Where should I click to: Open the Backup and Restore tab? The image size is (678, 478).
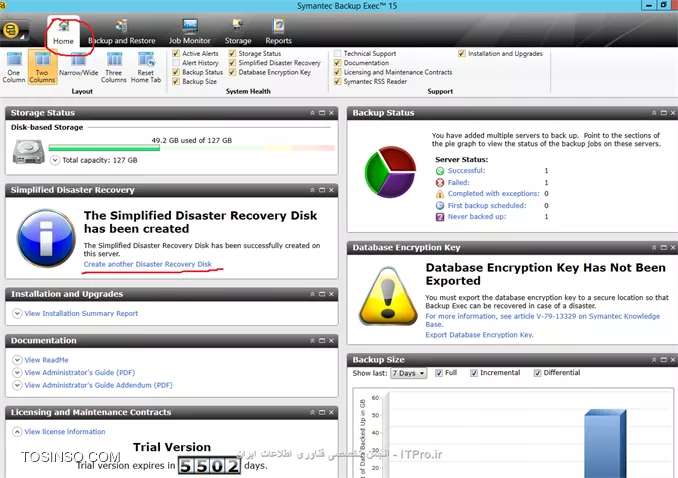(122, 32)
